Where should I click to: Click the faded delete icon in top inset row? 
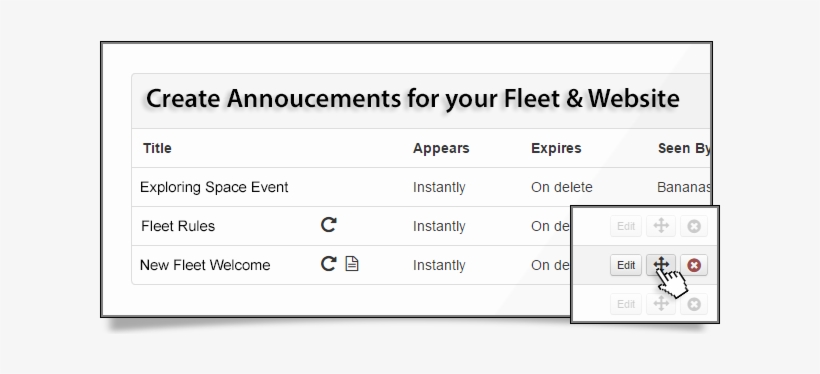(x=694, y=226)
